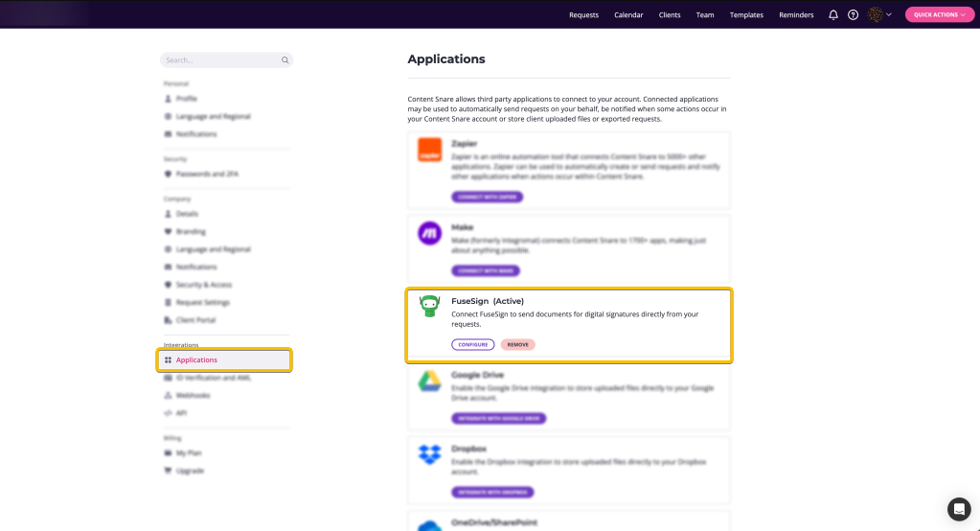The height and width of the screenshot is (531, 980).
Task: Open the Requests menu item
Action: [583, 15]
